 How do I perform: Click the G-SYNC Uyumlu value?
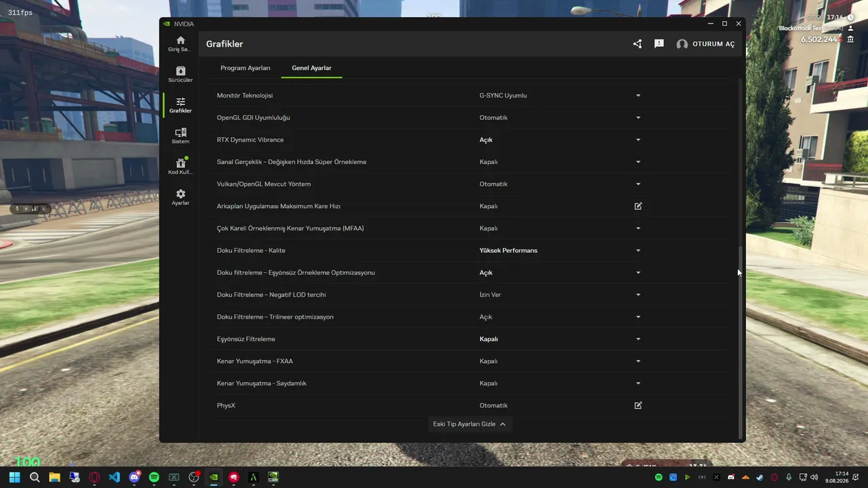pos(503,96)
